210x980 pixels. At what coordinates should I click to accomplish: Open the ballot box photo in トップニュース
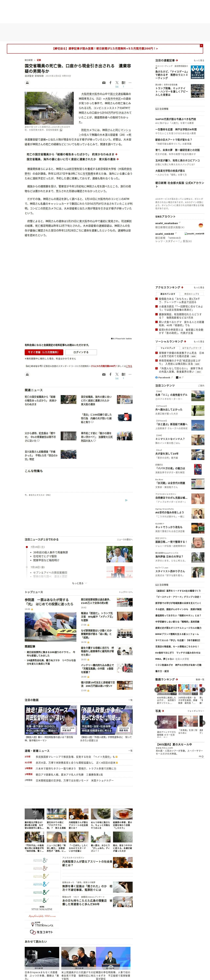(x=51, y=627)
